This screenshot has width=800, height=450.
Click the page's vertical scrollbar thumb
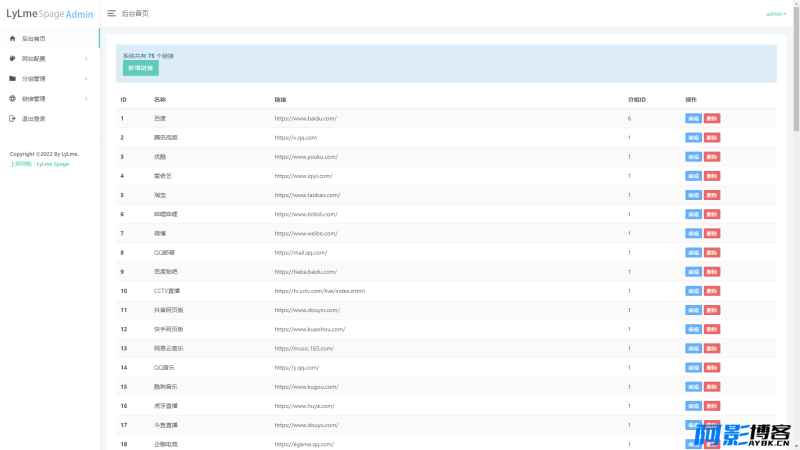click(796, 69)
